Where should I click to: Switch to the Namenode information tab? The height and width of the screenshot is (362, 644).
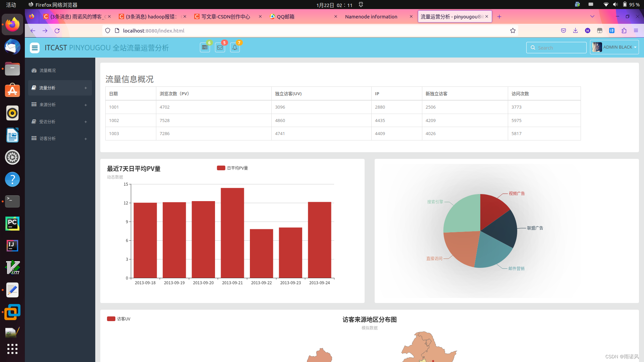coord(371,16)
